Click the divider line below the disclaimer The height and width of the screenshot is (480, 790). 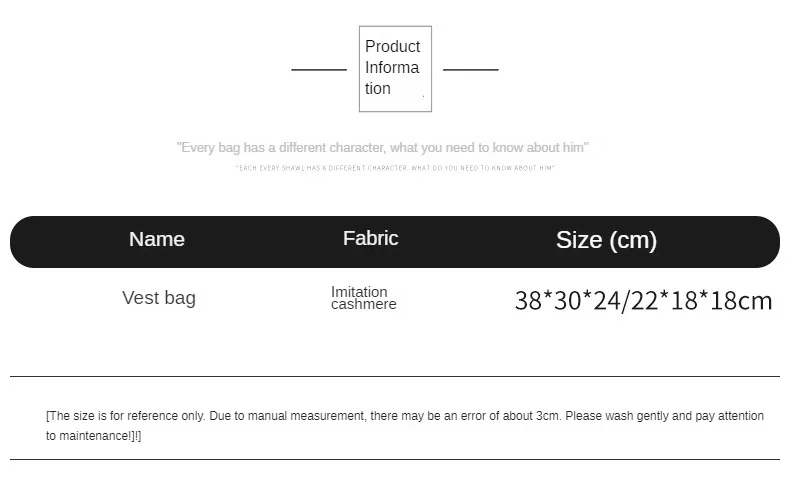click(x=395, y=460)
